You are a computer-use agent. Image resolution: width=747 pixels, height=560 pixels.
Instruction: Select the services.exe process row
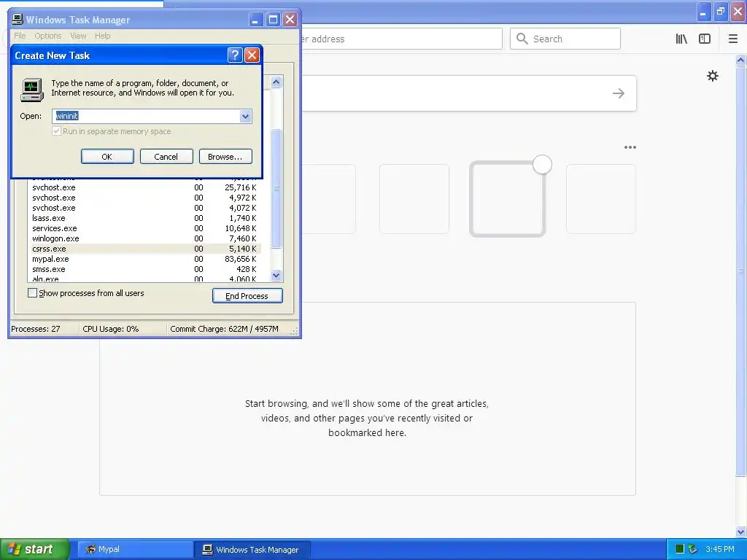(144, 228)
